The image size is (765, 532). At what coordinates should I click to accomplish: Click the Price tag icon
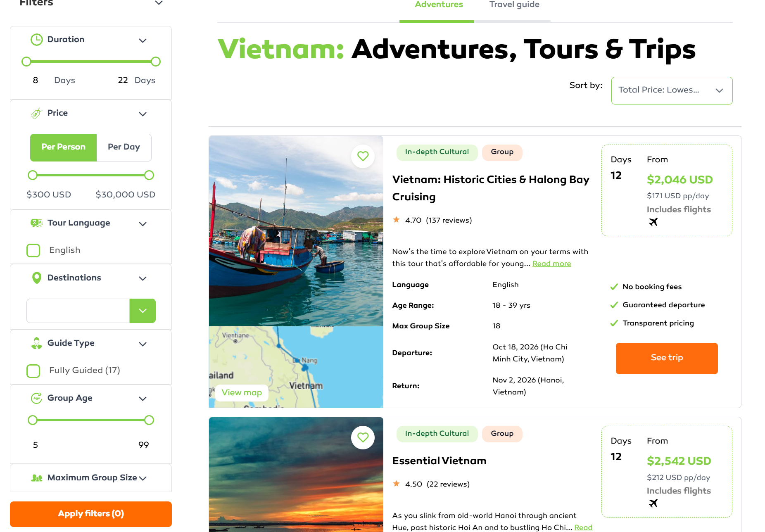pyautogui.click(x=37, y=113)
